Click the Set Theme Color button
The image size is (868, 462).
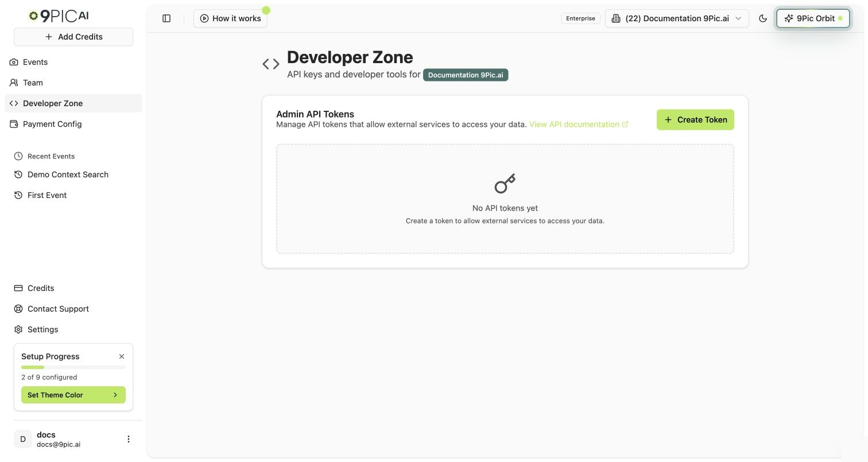click(x=73, y=395)
